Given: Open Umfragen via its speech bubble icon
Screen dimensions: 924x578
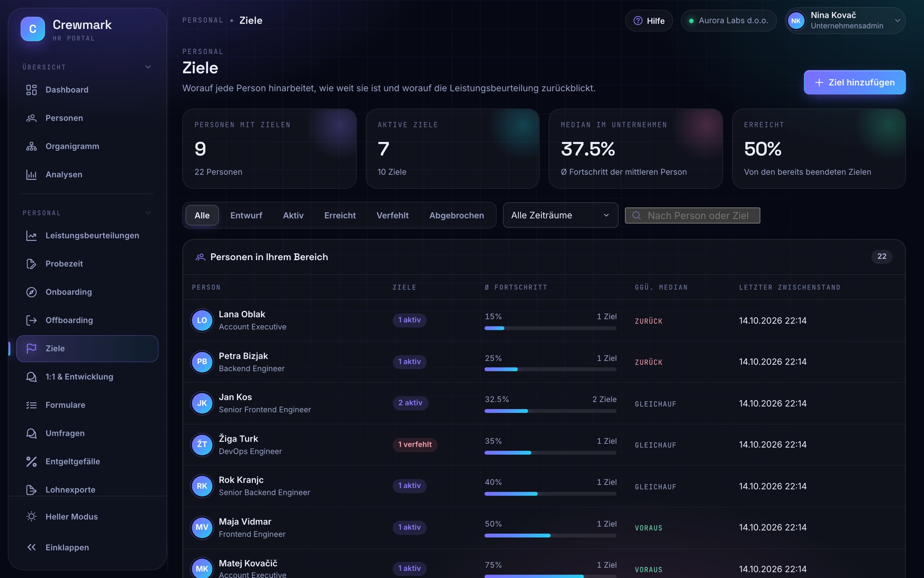Looking at the screenshot, I should 31,433.
